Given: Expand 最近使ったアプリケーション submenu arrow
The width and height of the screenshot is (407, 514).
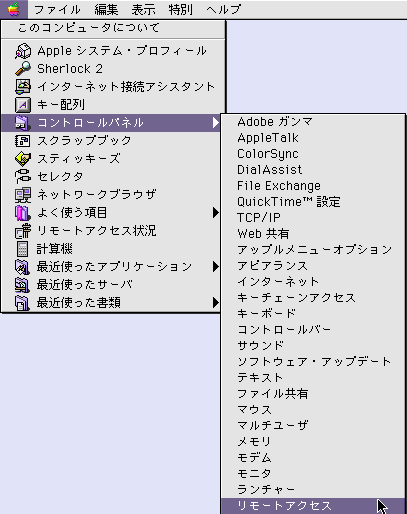Looking at the screenshot, I should point(216,267).
